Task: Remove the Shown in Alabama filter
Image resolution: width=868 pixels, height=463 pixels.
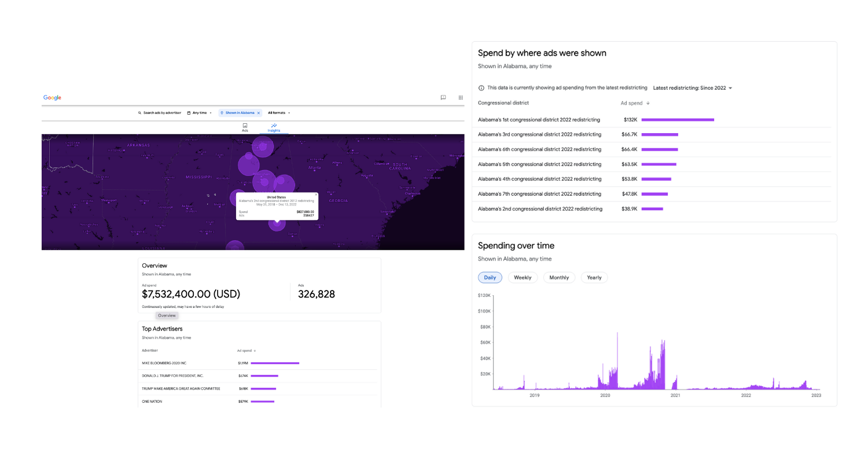Action: coord(259,113)
